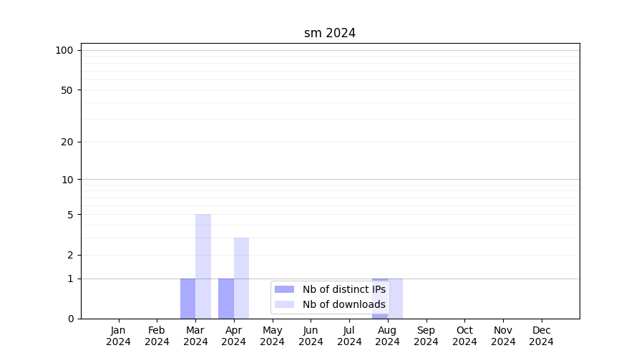Click the 100 y-axis tick label
Image resolution: width=644 pixels, height=358 pixels.
pyautogui.click(x=64, y=50)
